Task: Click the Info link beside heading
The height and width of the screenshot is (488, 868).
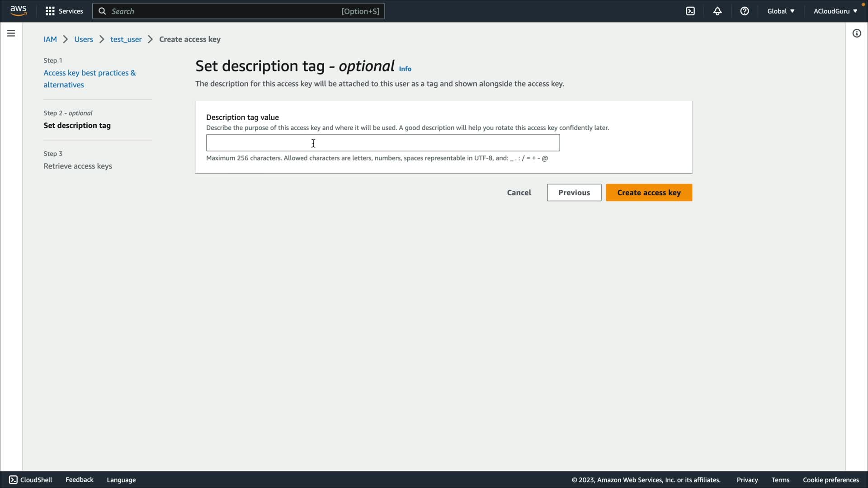Action: coord(405,69)
